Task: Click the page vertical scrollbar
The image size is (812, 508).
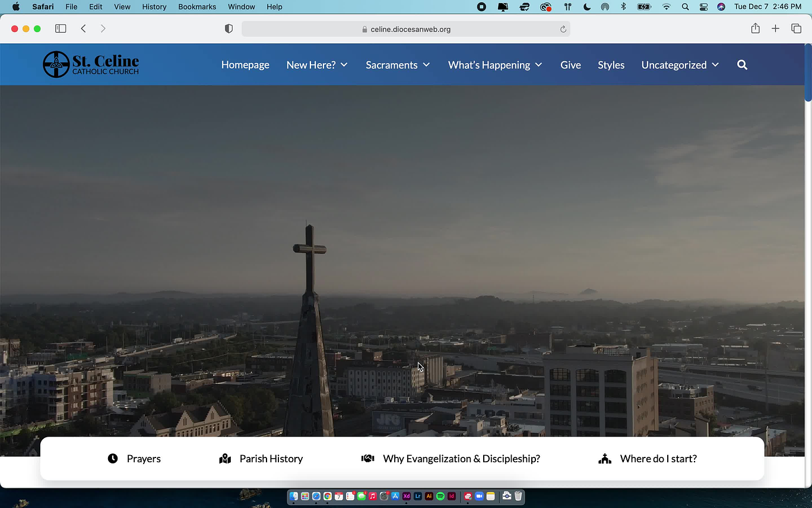Action: pyautogui.click(x=808, y=71)
